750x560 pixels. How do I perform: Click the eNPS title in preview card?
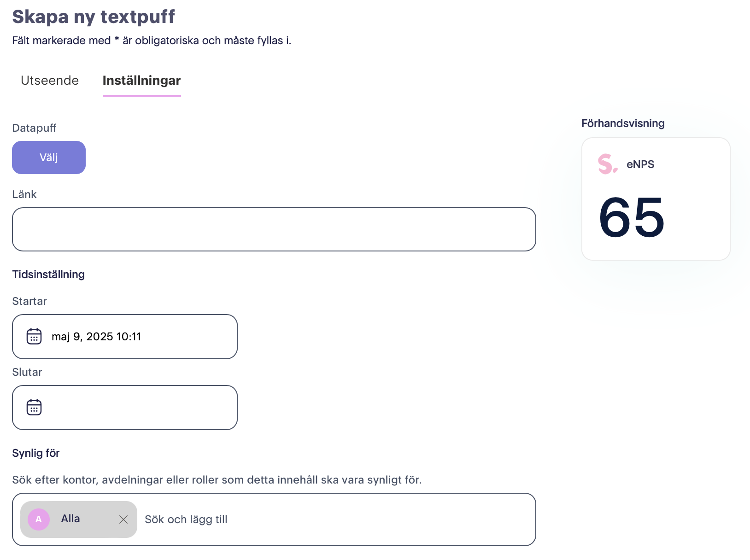[640, 164]
